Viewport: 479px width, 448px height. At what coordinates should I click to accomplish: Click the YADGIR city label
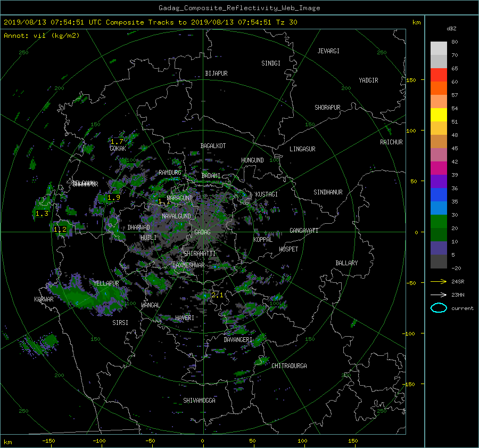(x=368, y=80)
